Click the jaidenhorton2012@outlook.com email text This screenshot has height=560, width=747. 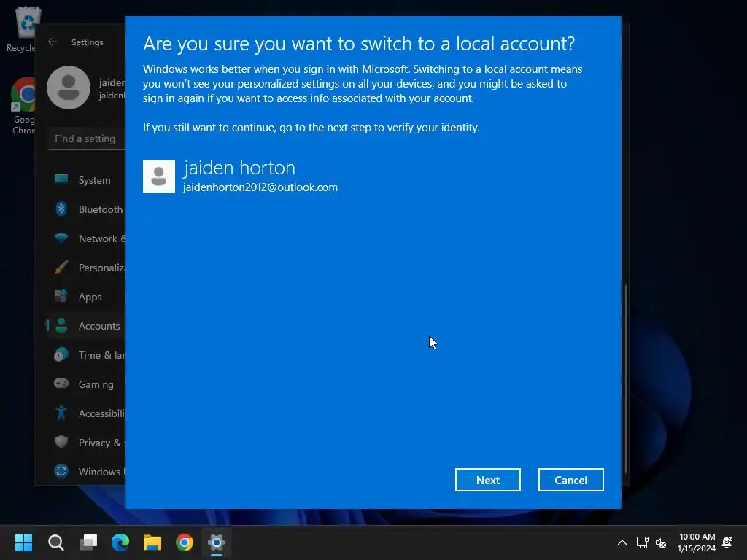(x=260, y=187)
